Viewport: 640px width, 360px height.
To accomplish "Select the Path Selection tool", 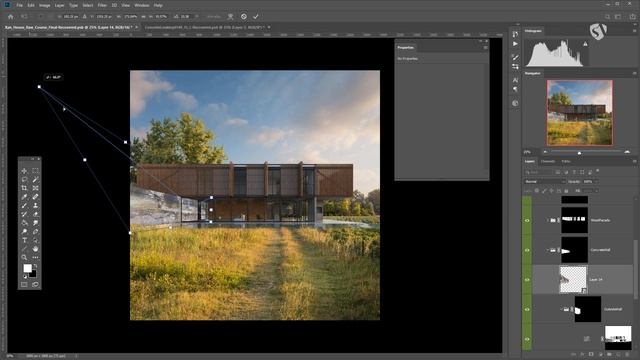I will [x=35, y=240].
